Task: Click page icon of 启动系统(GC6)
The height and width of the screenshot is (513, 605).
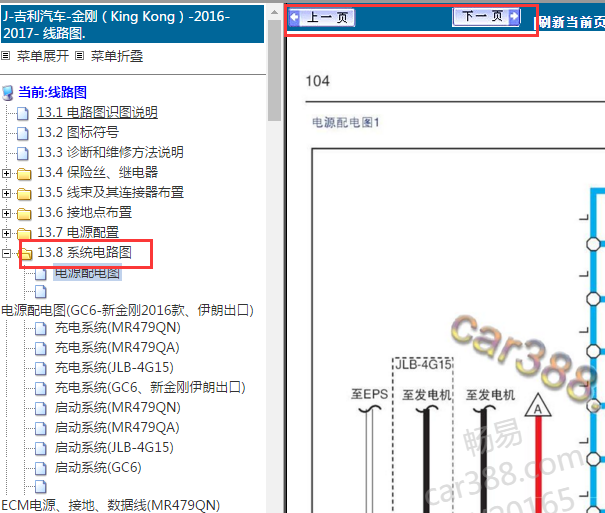Action: click(41, 469)
